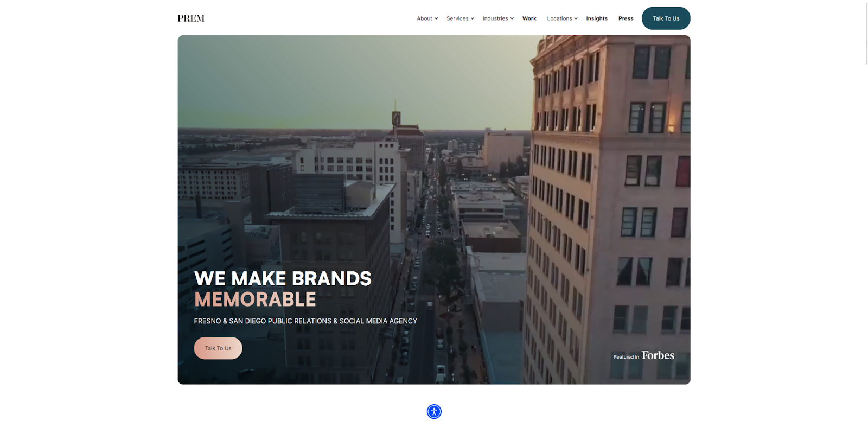Image resolution: width=868 pixels, height=421 pixels.
Task: Go to the Work page
Action: tap(529, 18)
